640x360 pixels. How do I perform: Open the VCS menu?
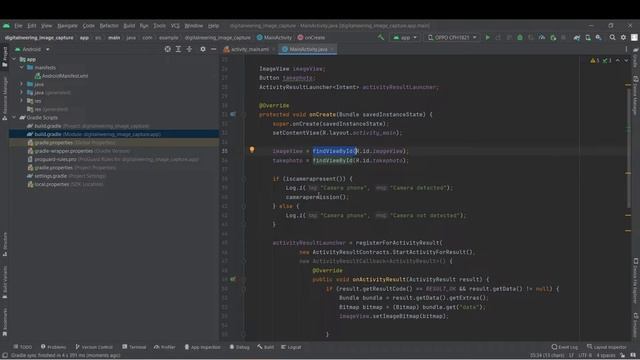coord(175,26)
